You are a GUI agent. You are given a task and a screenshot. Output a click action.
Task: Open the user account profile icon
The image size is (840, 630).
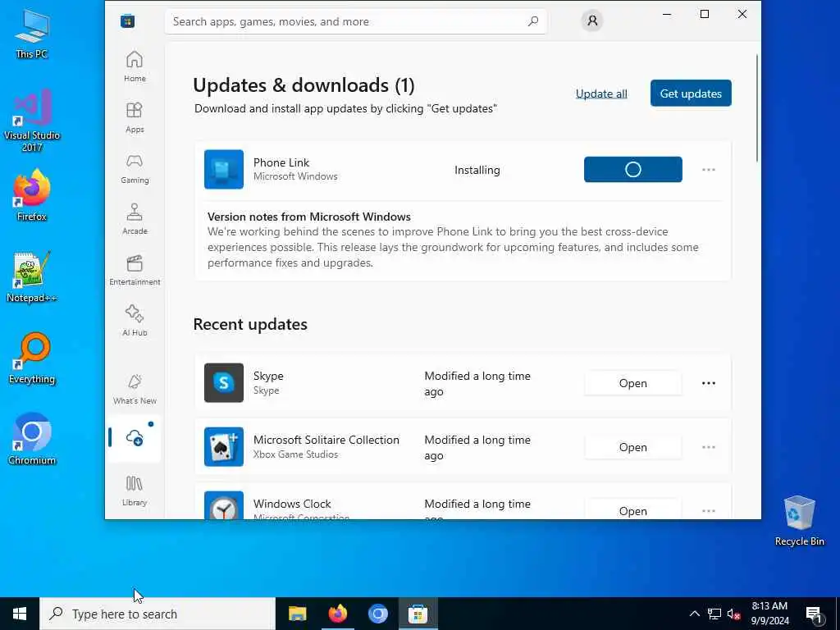[x=592, y=21]
